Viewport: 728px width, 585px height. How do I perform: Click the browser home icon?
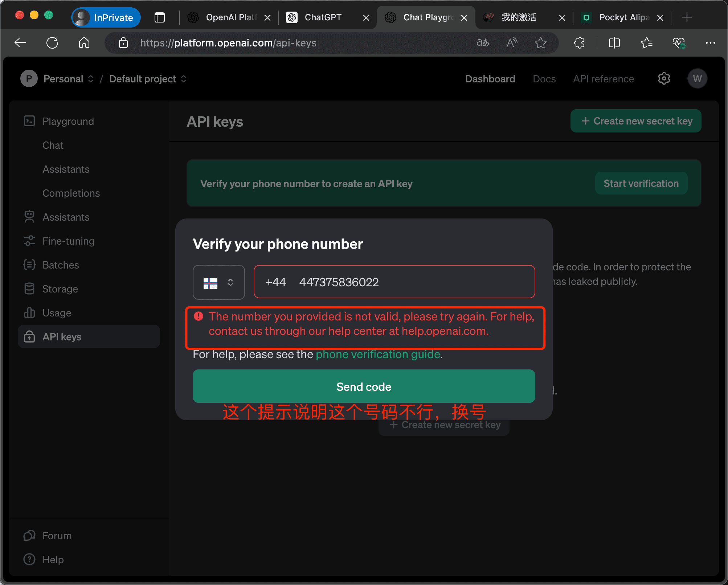[x=84, y=43]
